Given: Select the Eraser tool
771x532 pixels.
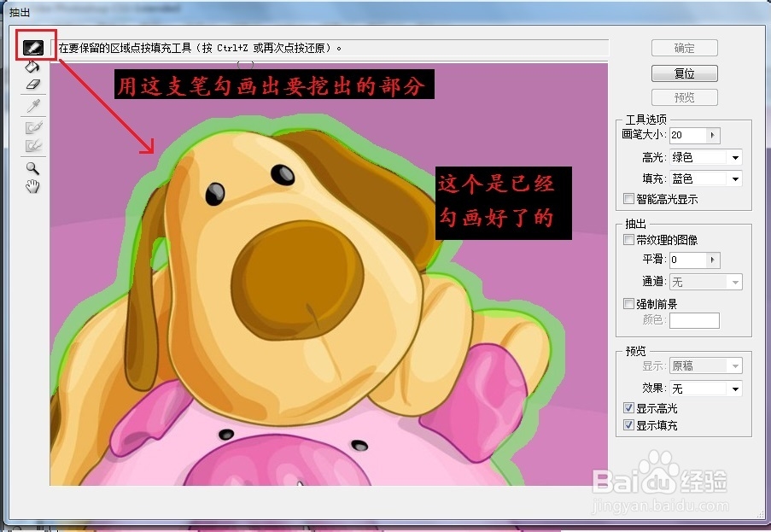Looking at the screenshot, I should tap(32, 84).
